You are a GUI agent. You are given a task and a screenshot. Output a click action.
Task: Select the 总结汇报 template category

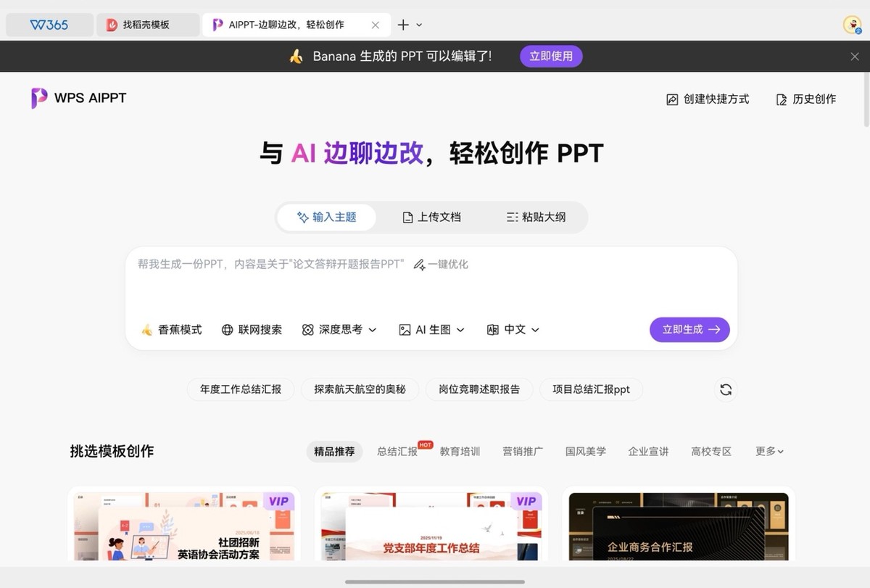(x=397, y=451)
